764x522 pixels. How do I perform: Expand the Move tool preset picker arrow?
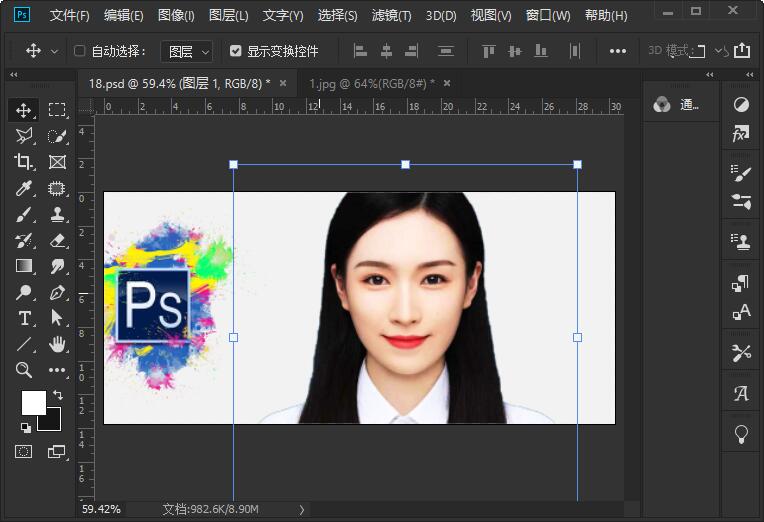point(55,51)
